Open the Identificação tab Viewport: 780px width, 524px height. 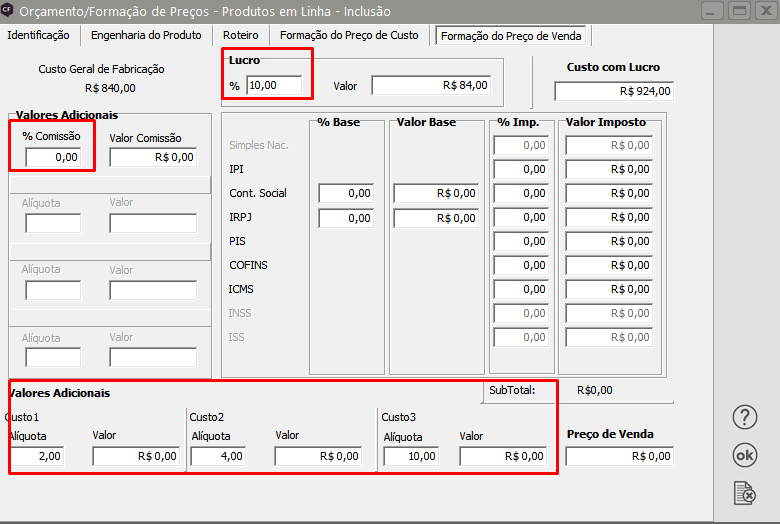point(39,35)
